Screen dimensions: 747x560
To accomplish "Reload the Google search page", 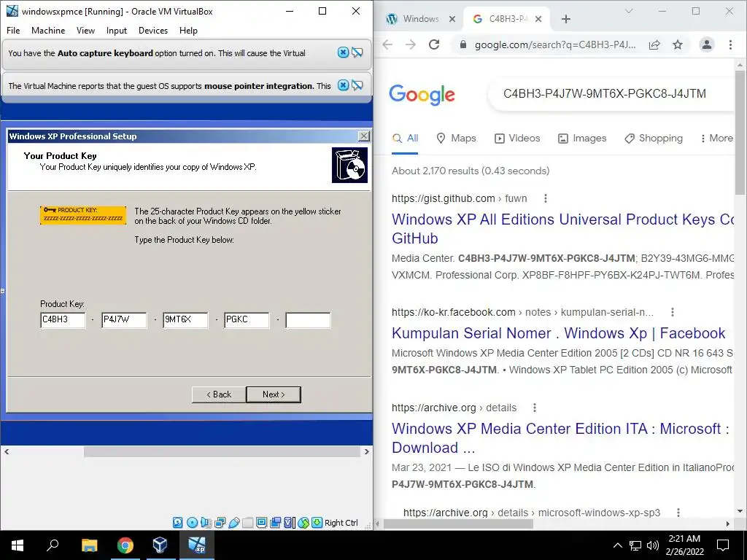I will (434, 44).
